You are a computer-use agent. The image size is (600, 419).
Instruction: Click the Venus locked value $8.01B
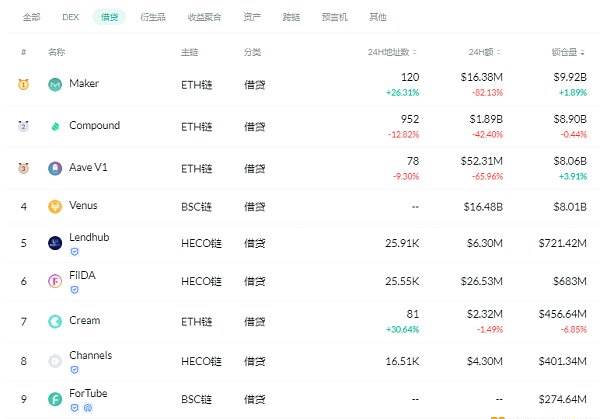click(570, 207)
